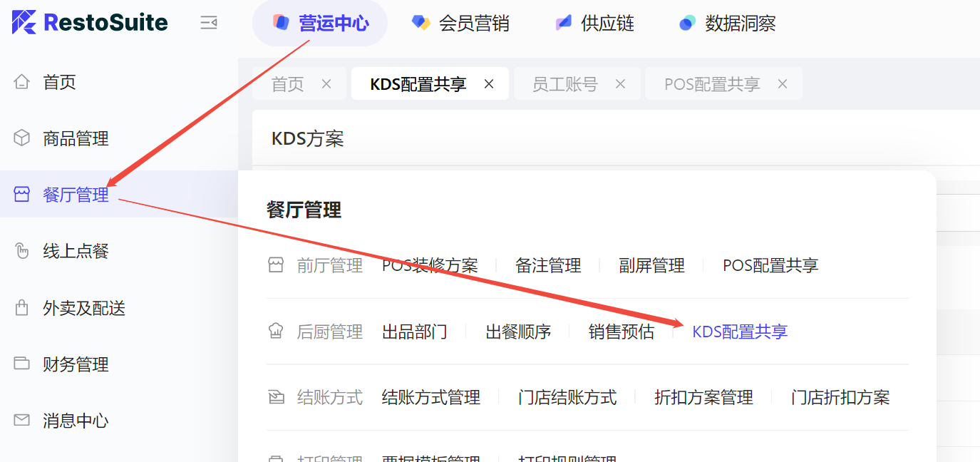Select 出餐顺序 under 后厨管理

point(518,332)
